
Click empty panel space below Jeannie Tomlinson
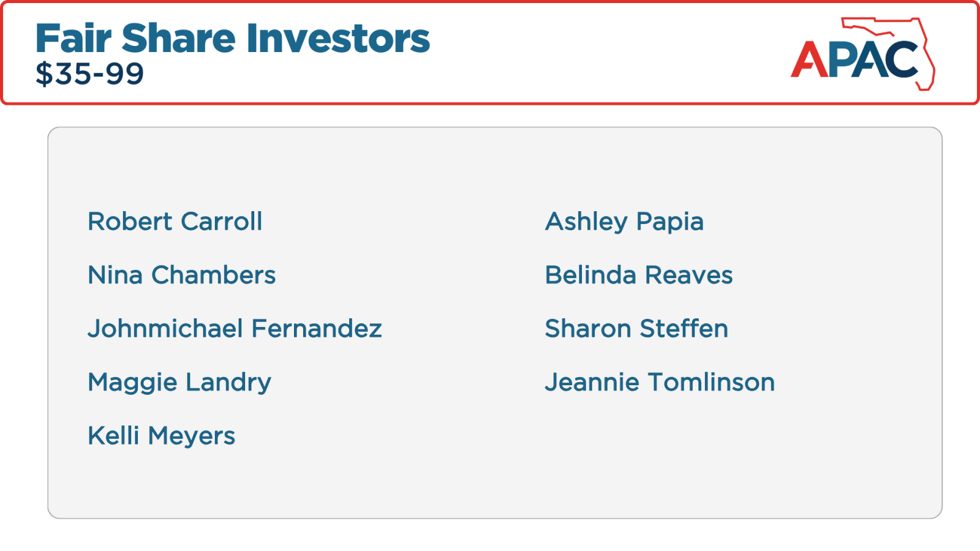(x=660, y=453)
